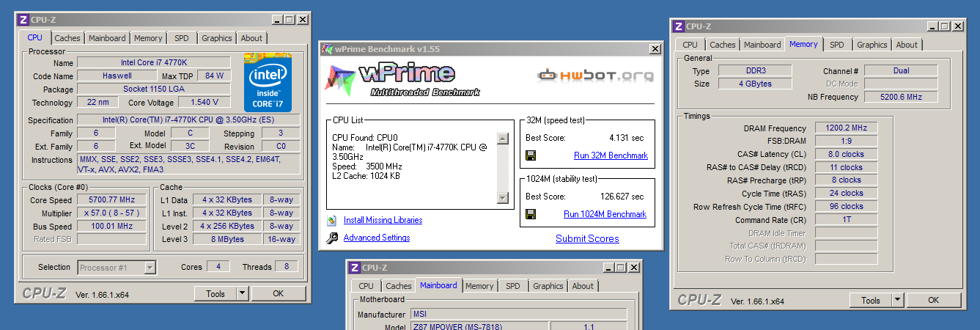
Task: Click OK button in left CPU-Z window
Action: 278,293
